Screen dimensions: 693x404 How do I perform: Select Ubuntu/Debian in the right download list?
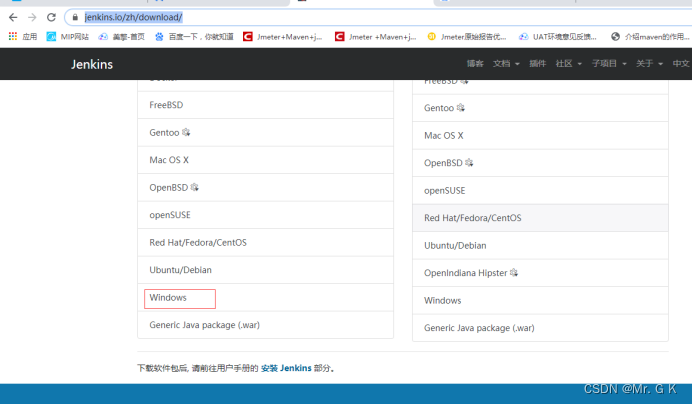[x=540, y=245]
